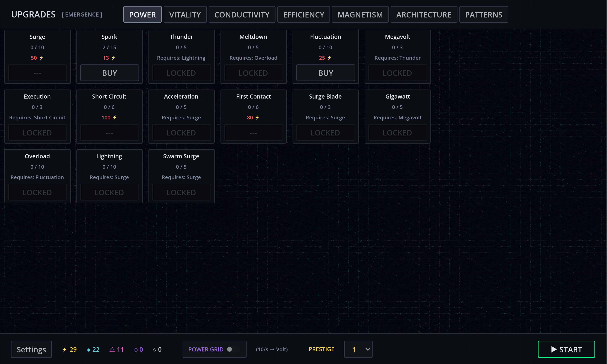Click the yellow lightning bolt currency icon
607x364 pixels.
pos(64,349)
